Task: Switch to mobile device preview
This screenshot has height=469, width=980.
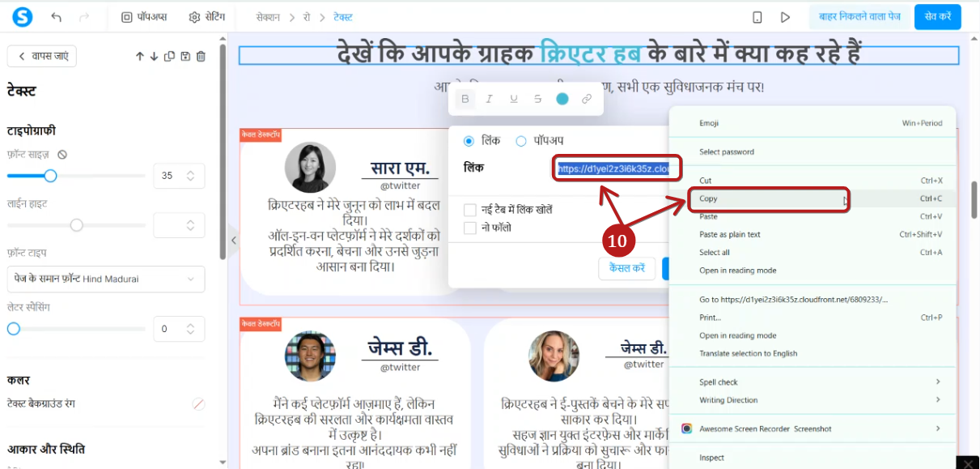Action: click(x=757, y=17)
